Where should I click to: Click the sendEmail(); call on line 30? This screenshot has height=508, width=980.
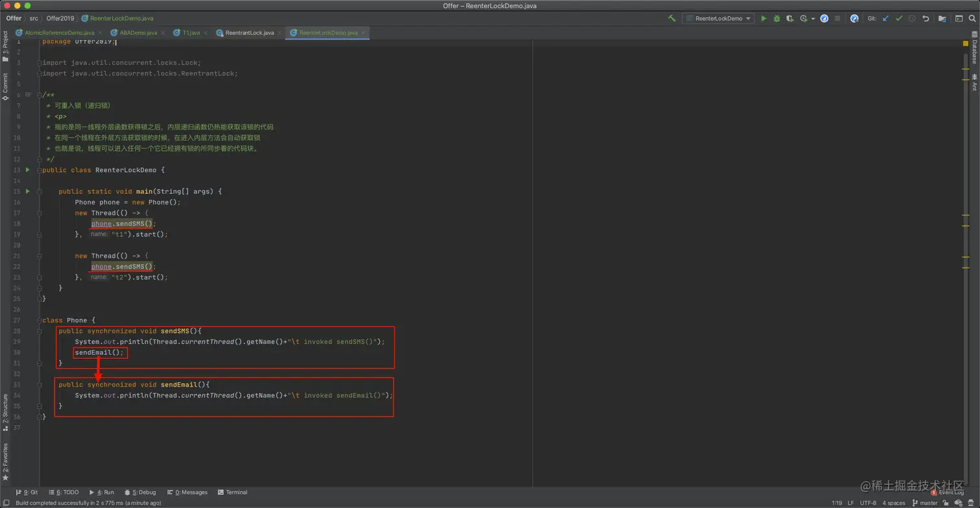coord(99,352)
